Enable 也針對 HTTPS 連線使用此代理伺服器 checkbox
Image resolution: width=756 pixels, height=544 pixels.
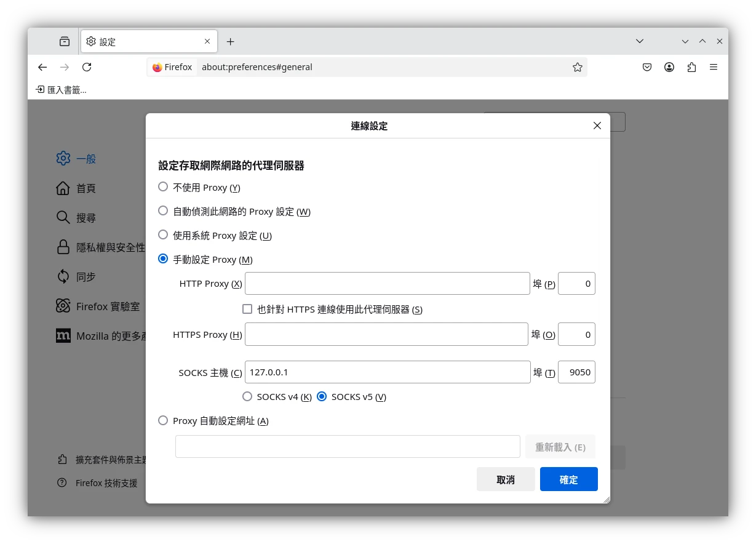click(247, 310)
